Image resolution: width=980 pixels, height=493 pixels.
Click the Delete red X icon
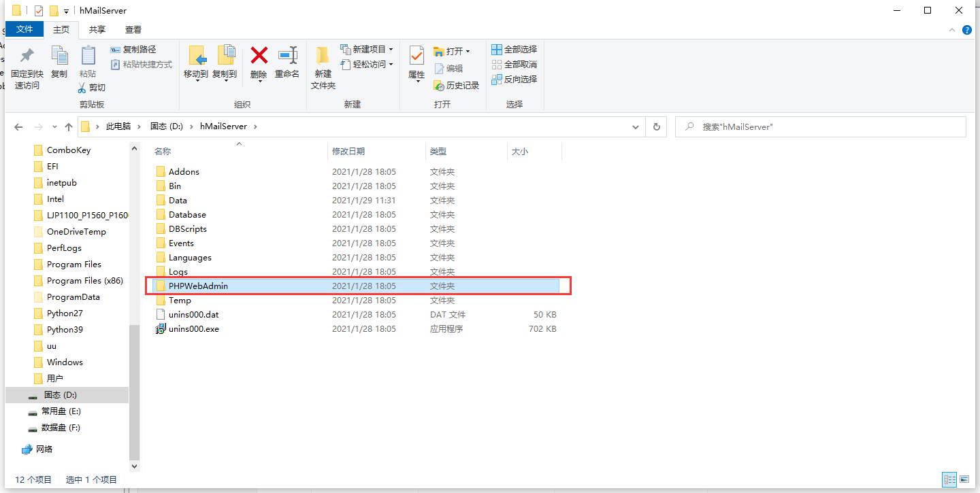tap(259, 56)
